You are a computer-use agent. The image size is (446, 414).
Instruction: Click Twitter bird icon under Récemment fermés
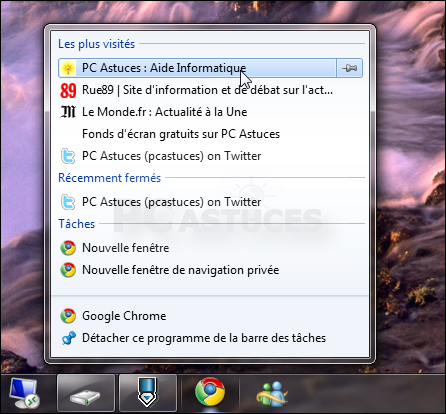68,202
